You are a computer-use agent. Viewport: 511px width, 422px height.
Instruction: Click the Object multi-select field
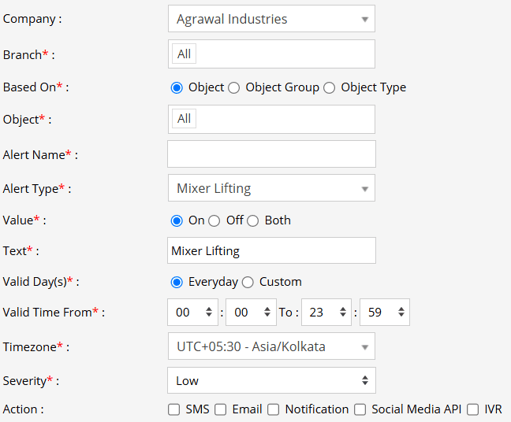[x=271, y=119]
